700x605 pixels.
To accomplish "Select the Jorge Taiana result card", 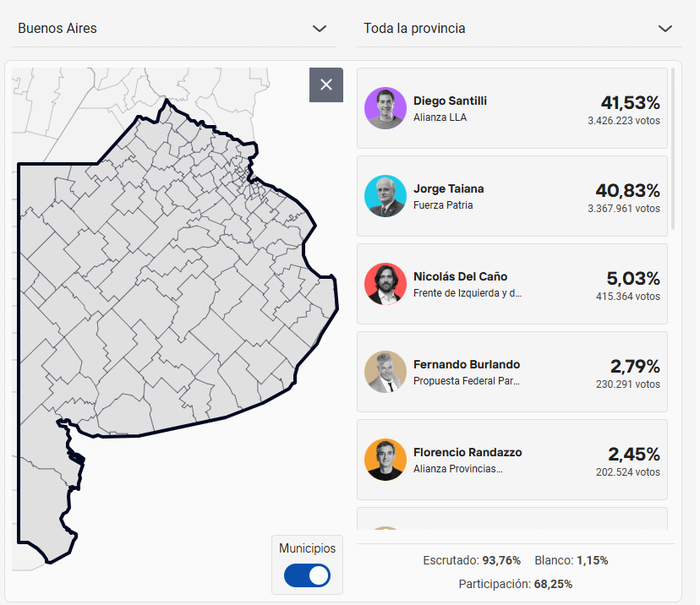I will point(511,196).
